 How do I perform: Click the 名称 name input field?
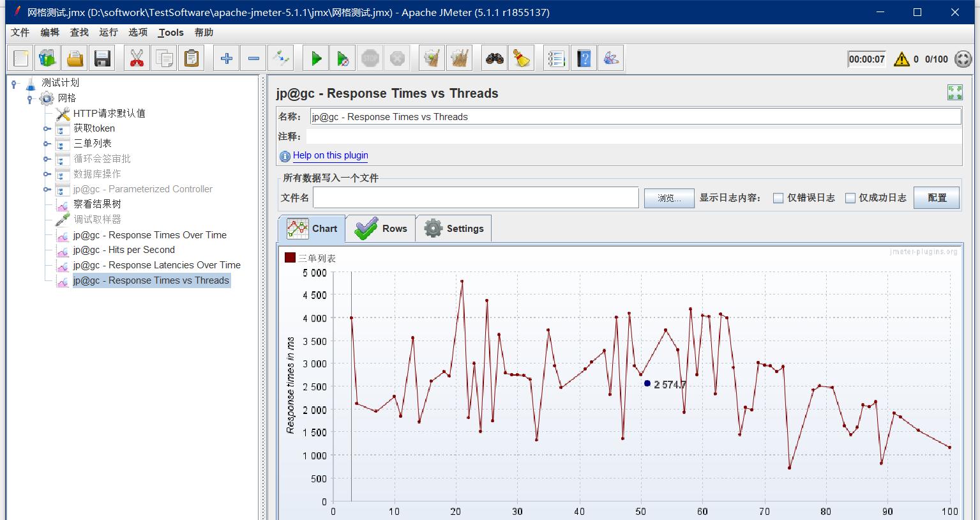pos(636,116)
